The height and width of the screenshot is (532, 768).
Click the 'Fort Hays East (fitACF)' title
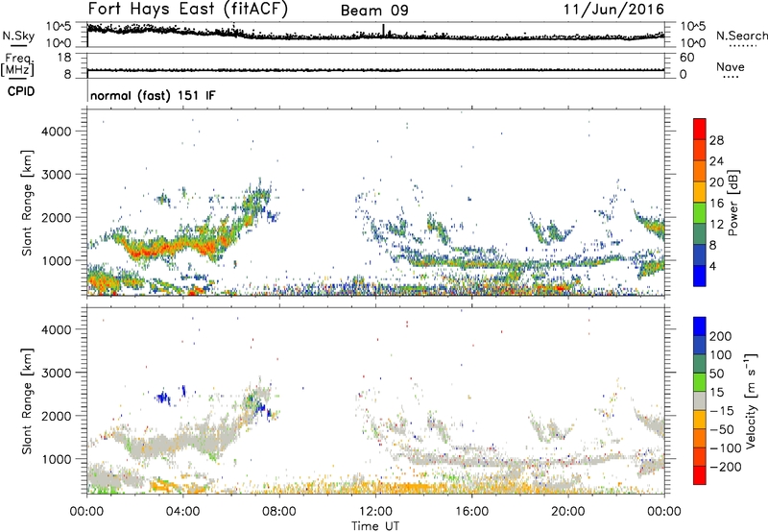point(187,10)
